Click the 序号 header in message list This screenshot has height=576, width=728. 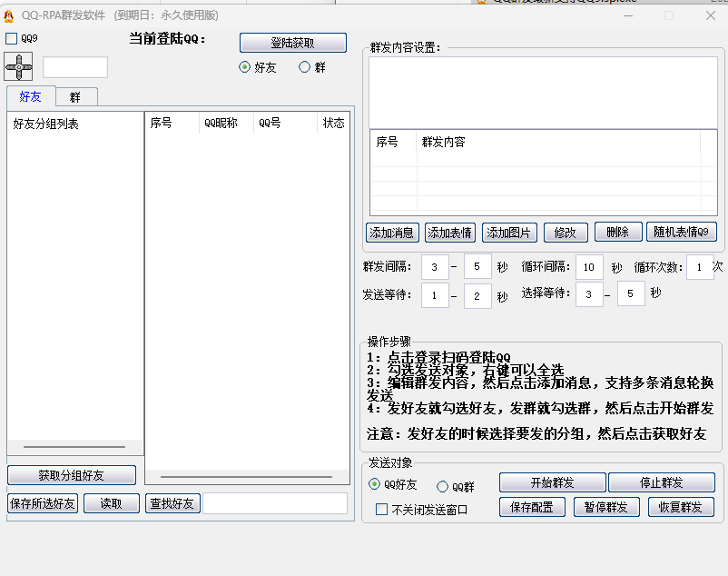[x=394, y=142]
